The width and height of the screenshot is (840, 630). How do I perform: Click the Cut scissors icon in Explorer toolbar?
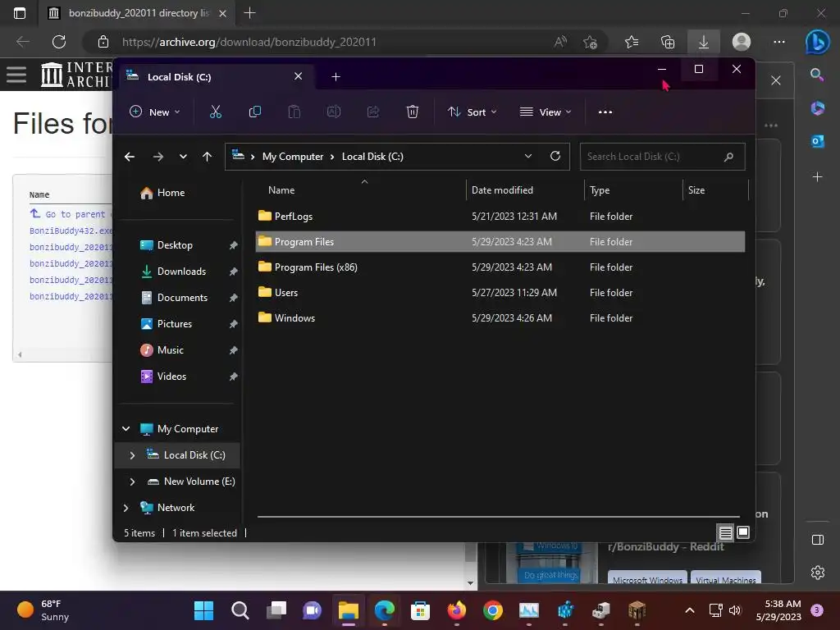[x=216, y=112]
